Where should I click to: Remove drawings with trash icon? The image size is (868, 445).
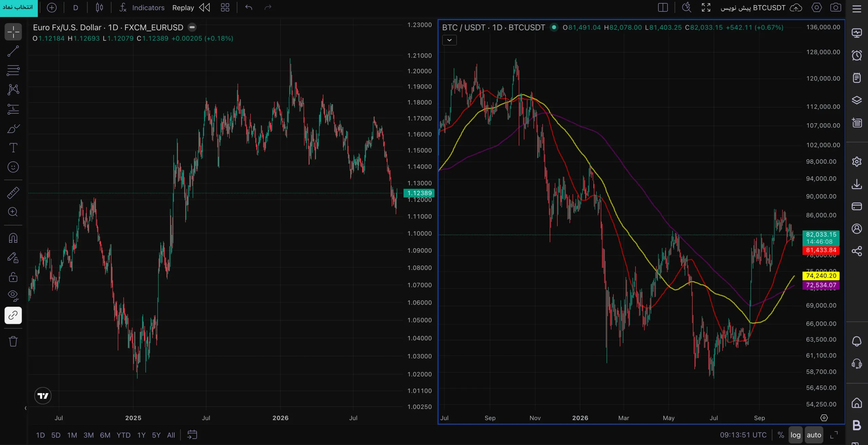coord(13,341)
